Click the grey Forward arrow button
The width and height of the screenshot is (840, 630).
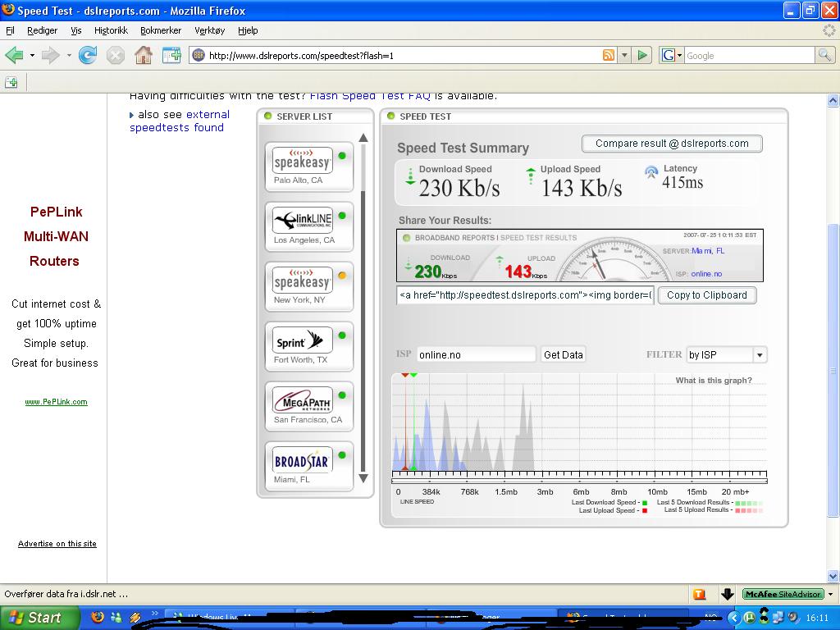50,55
